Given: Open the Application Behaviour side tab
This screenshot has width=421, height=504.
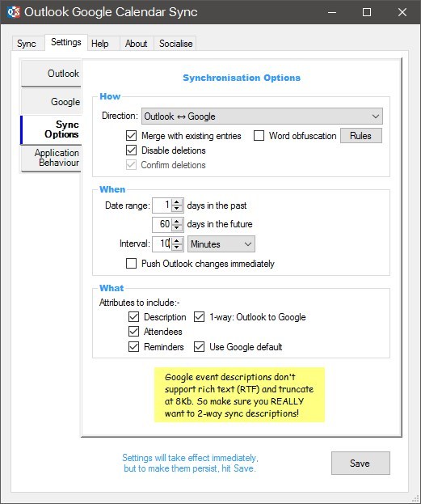Looking at the screenshot, I should coord(52,158).
